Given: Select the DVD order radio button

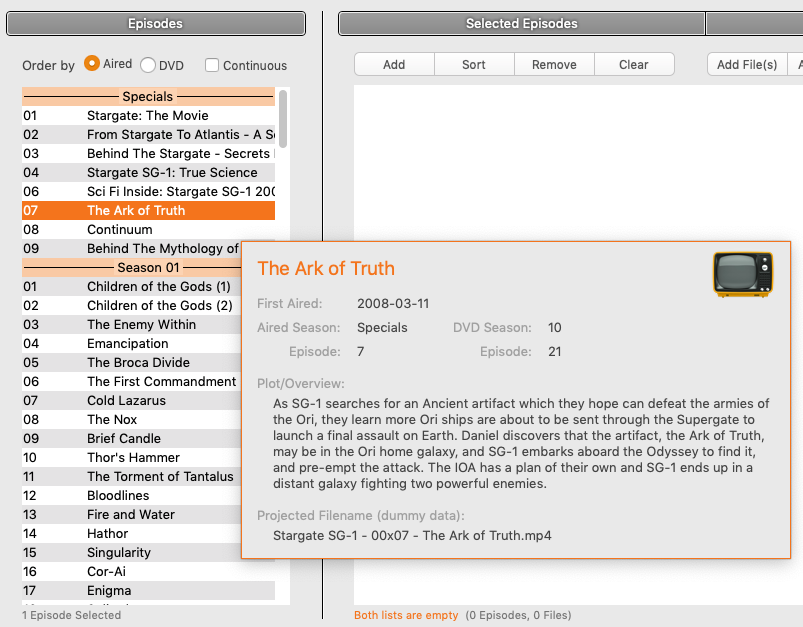Looking at the screenshot, I should (x=148, y=65).
